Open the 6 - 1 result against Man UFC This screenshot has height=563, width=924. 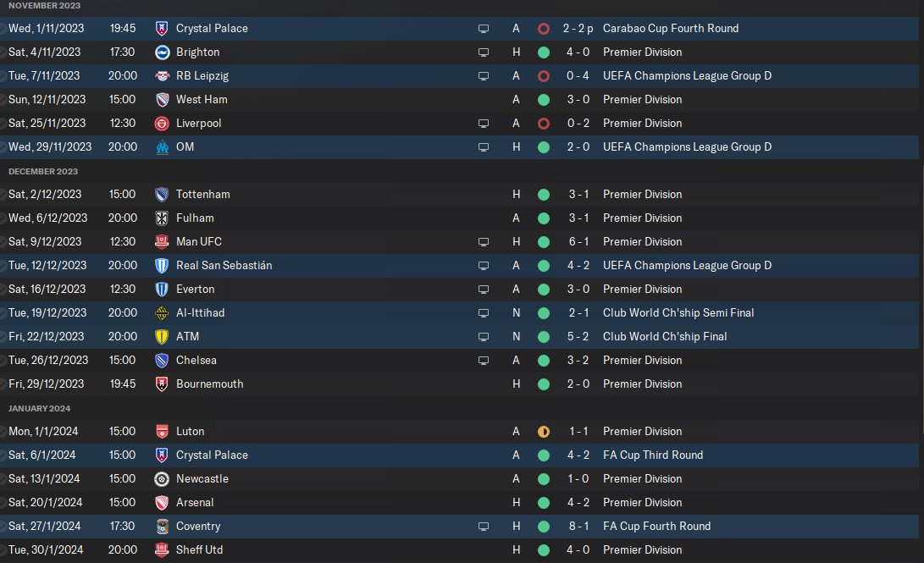tap(578, 241)
